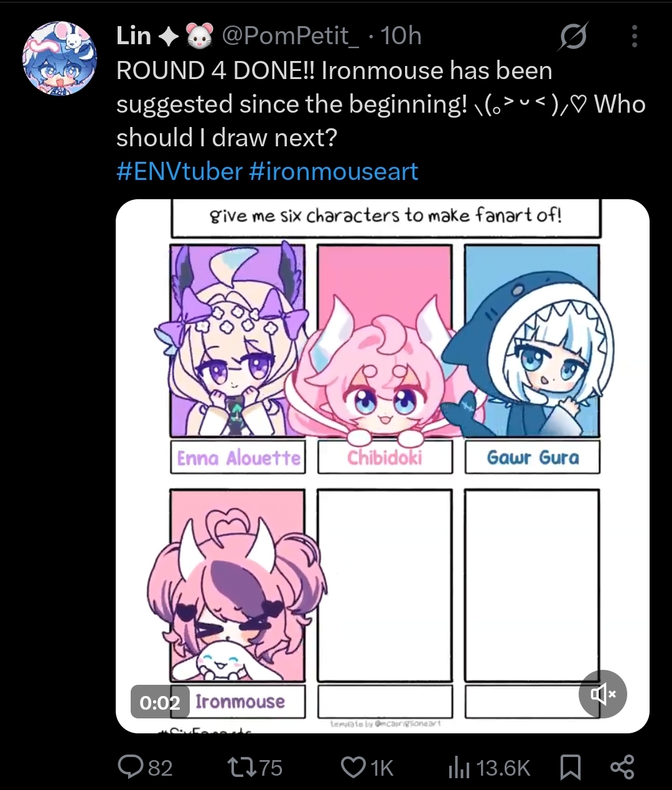The width and height of the screenshot is (672, 790).
Task: Bookmark this post
Action: tap(571, 767)
